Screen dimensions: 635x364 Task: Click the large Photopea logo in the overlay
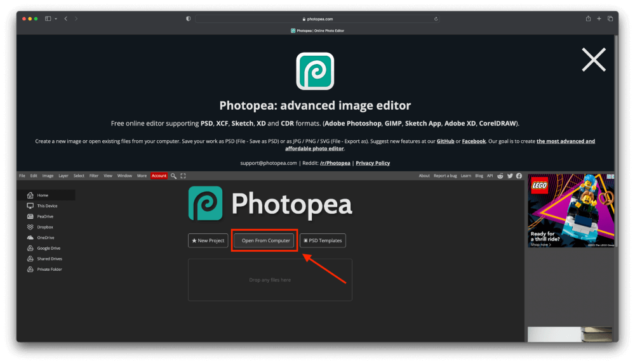click(x=315, y=71)
